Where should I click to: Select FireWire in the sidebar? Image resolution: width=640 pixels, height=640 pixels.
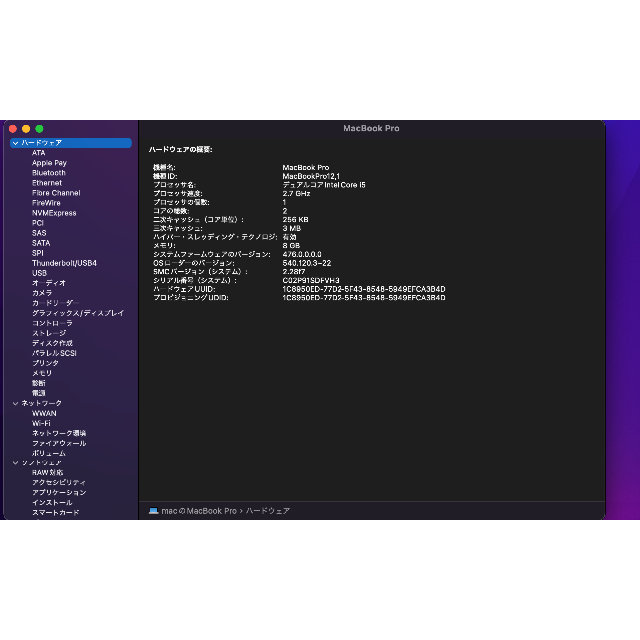46,203
